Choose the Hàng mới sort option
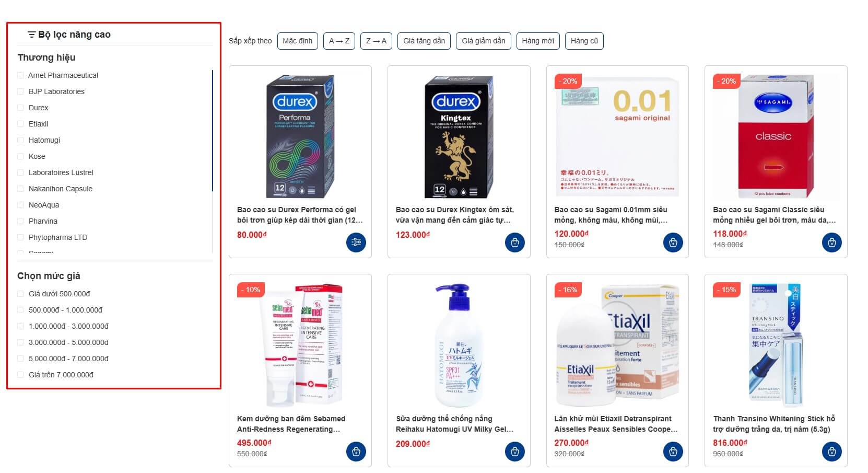 click(538, 41)
